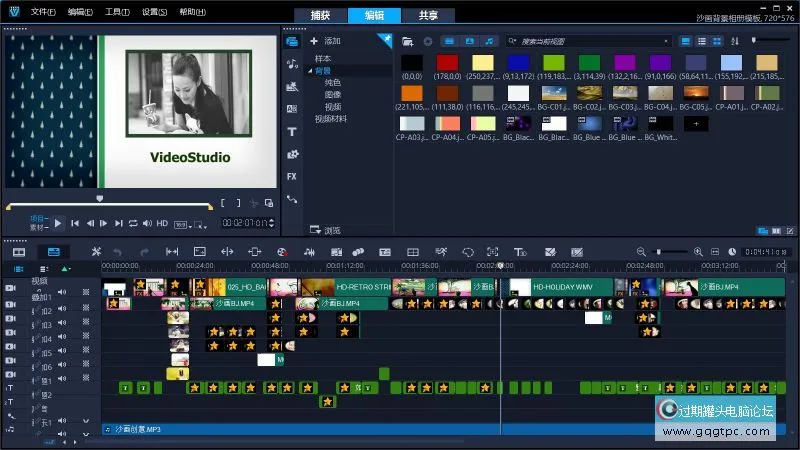Open the 文件 (File) menu
800x450 pixels.
click(x=42, y=12)
